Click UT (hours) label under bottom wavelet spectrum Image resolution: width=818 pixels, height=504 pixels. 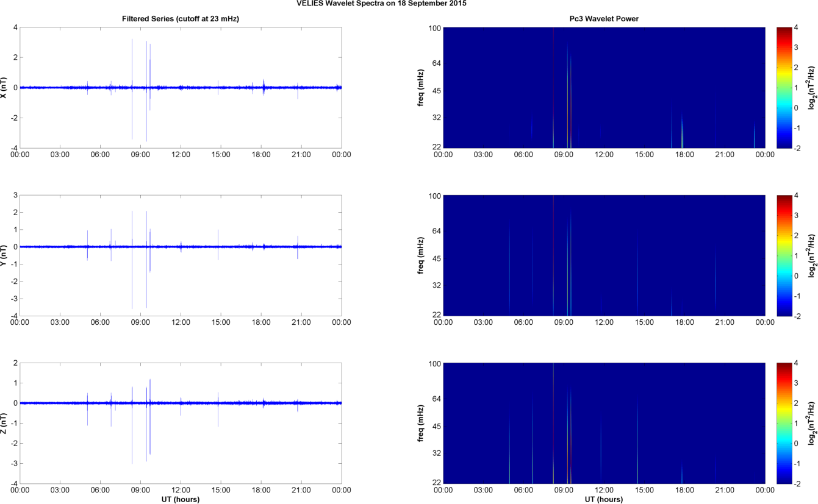pyautogui.click(x=604, y=500)
